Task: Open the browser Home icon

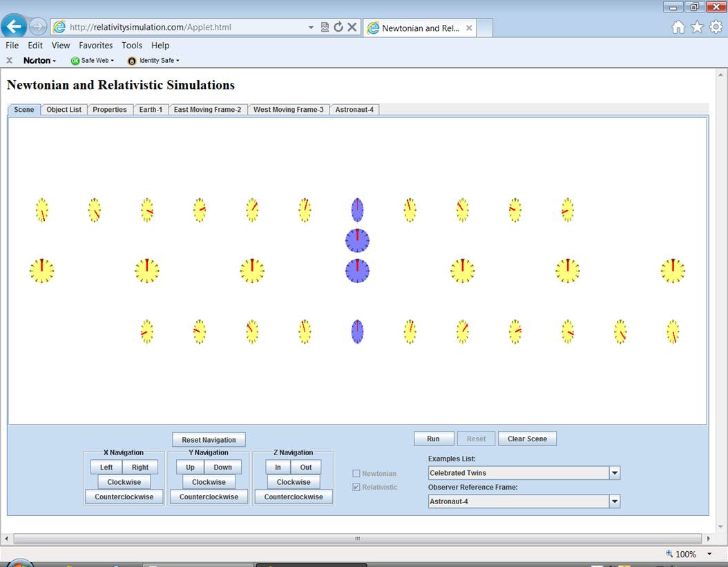Action: 678,27
